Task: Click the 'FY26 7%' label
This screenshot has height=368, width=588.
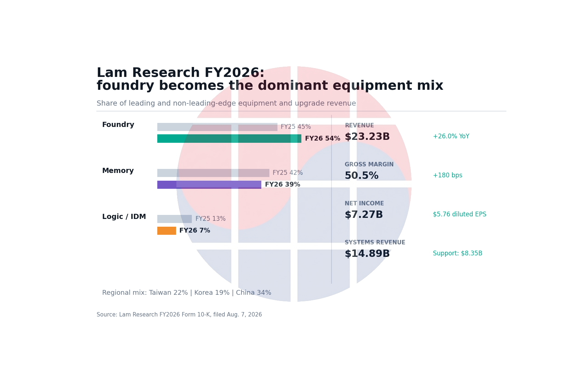Action: pos(195,231)
